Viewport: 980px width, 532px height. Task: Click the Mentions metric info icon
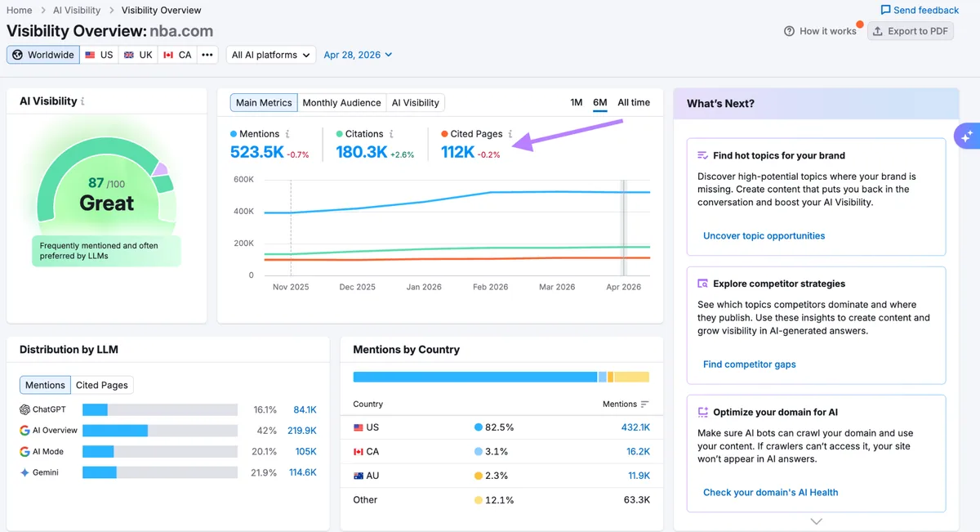(x=287, y=134)
